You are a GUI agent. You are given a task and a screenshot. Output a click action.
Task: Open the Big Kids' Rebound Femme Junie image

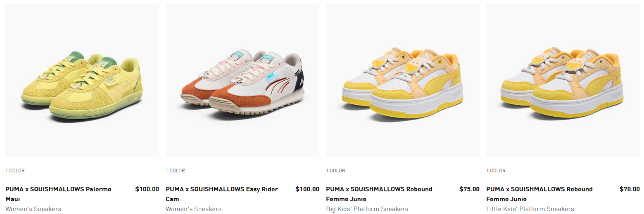pos(403,80)
